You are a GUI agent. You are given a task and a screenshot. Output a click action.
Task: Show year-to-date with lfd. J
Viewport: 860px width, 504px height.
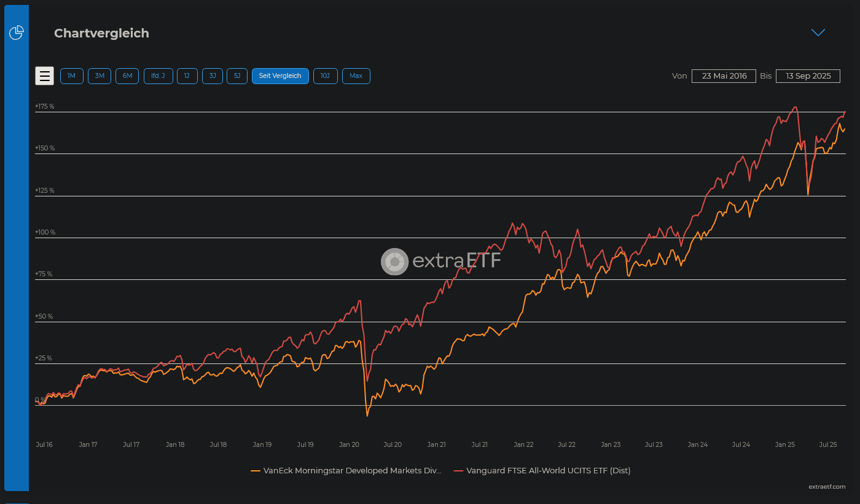[158, 76]
